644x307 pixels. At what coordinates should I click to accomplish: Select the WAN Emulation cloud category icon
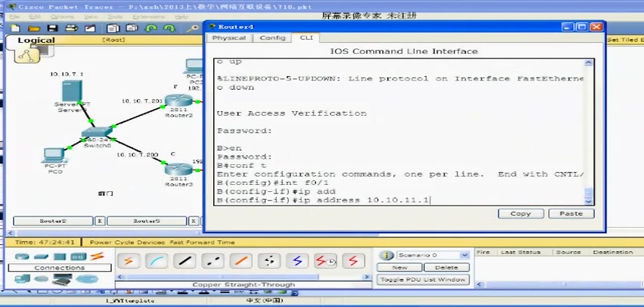coord(41,279)
